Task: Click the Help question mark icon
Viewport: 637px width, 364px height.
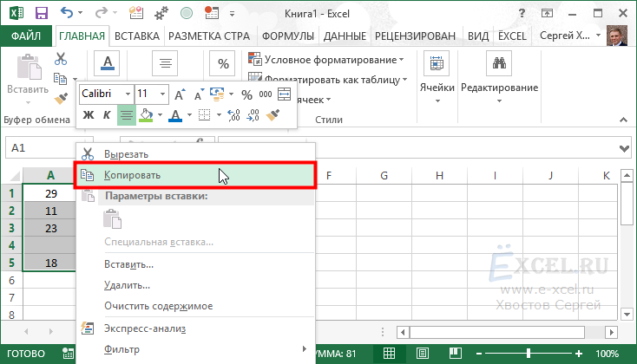Action: (522, 13)
